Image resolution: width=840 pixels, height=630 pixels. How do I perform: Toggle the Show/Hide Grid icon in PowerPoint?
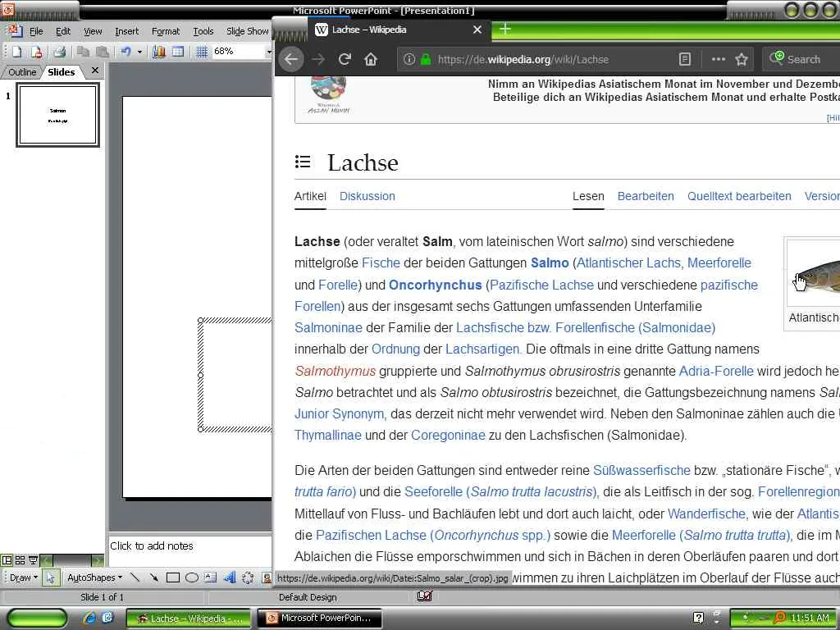[202, 52]
